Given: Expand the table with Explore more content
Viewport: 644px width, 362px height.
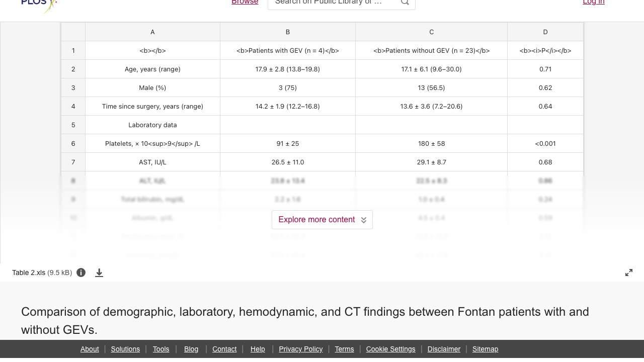Looking at the screenshot, I should tap(322, 220).
